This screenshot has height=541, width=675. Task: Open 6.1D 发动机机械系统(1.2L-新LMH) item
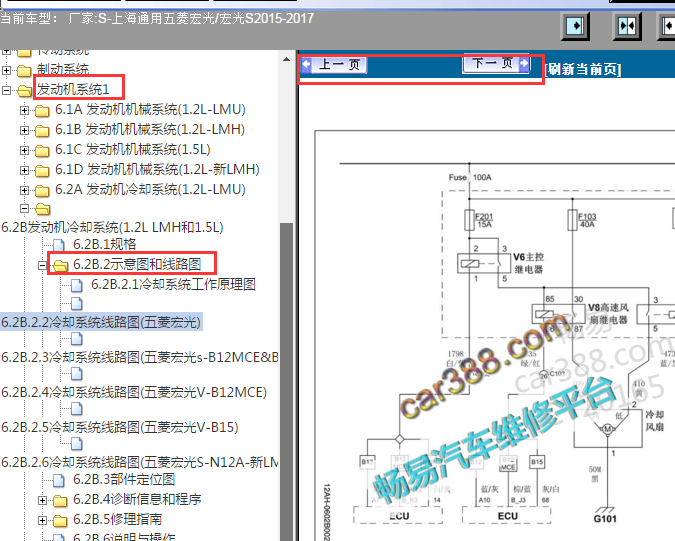(x=157, y=169)
